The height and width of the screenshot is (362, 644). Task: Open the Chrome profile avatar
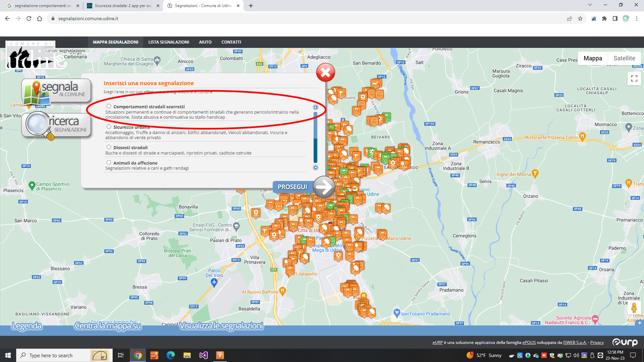626,18
